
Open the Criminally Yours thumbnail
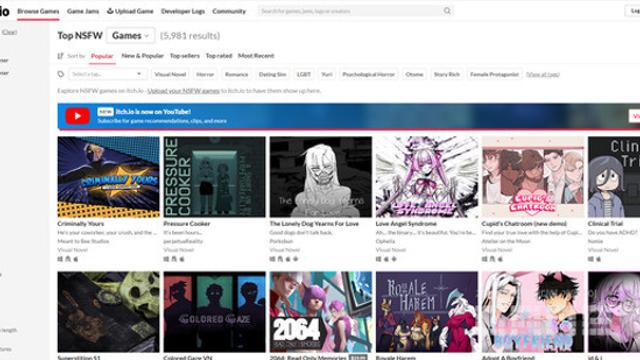[x=109, y=177]
